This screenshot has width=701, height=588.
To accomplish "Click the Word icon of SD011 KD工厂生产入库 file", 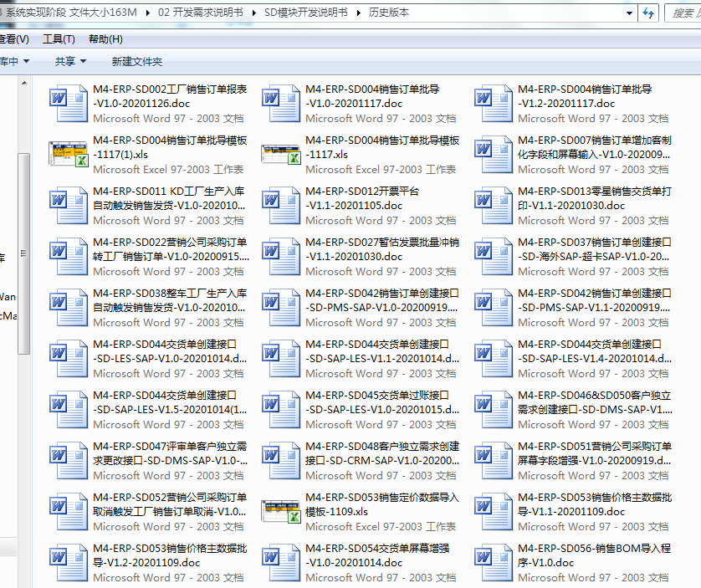I will (64, 205).
